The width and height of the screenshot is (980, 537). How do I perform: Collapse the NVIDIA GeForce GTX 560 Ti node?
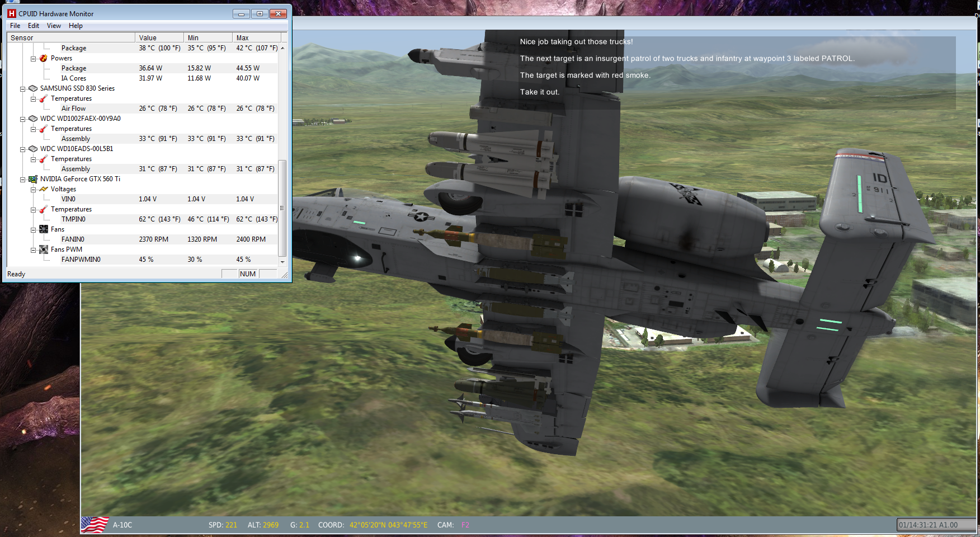pyautogui.click(x=23, y=180)
